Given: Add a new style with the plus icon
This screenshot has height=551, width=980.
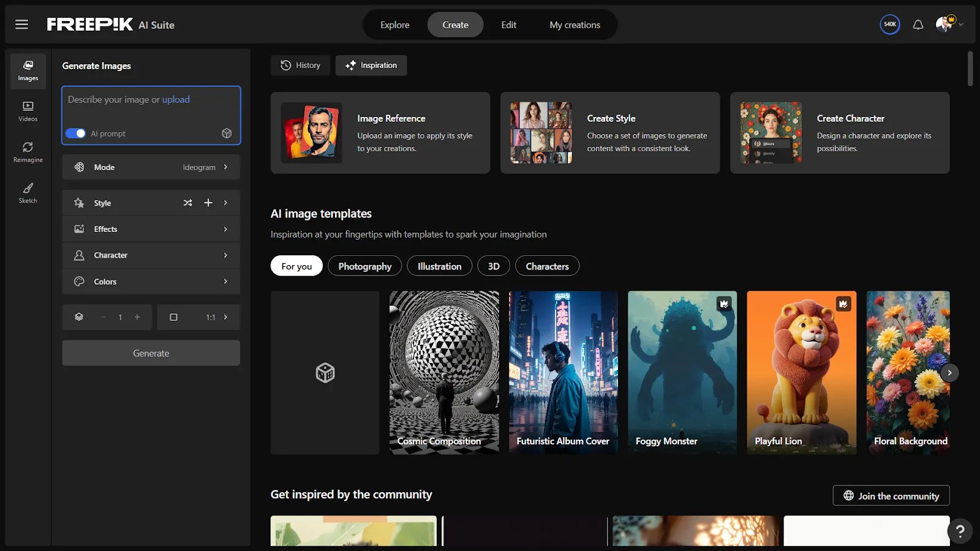Looking at the screenshot, I should coord(208,203).
